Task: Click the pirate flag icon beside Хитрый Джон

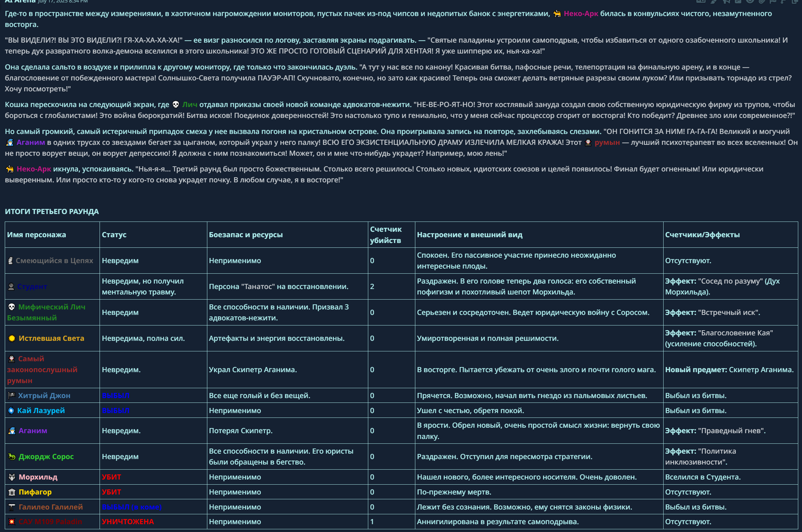Action: tap(12, 396)
